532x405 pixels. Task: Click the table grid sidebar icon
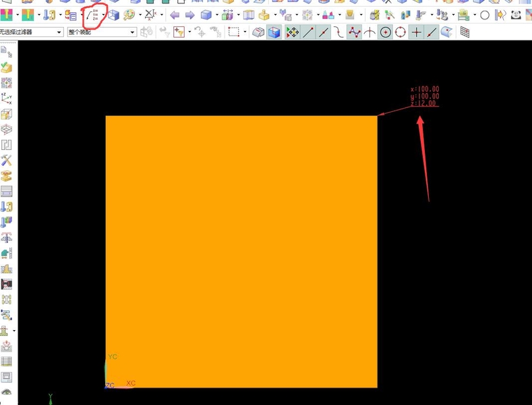coord(7,361)
